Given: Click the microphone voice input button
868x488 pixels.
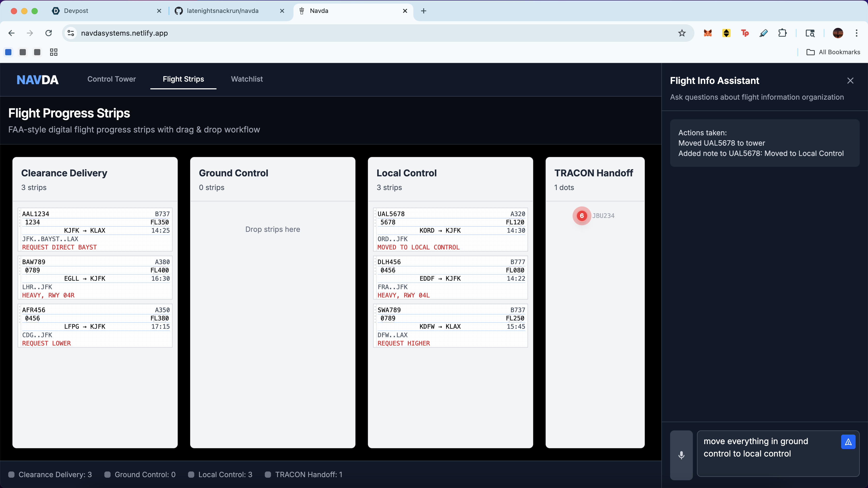Looking at the screenshot, I should click(x=681, y=455).
